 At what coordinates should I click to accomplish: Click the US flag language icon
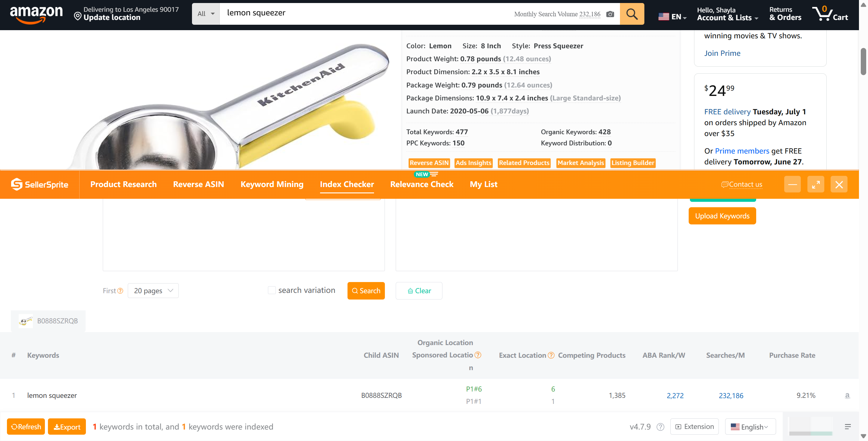[x=663, y=17]
